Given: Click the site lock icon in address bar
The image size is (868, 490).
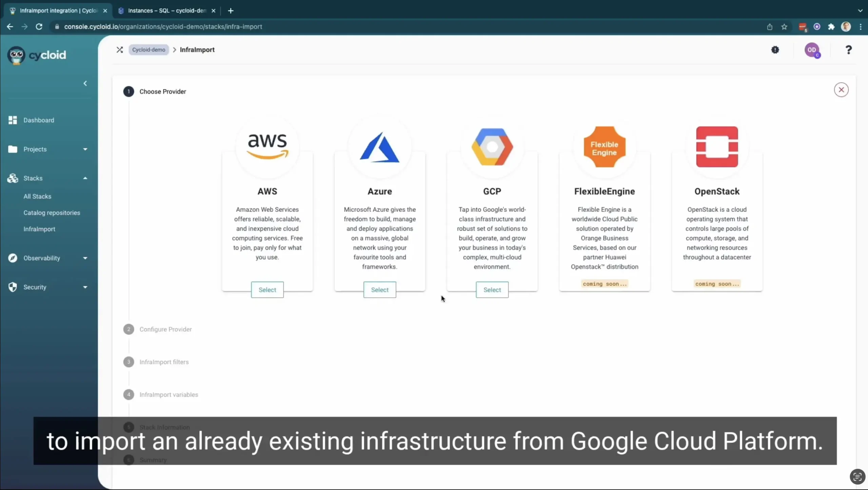Looking at the screenshot, I should [x=57, y=27].
